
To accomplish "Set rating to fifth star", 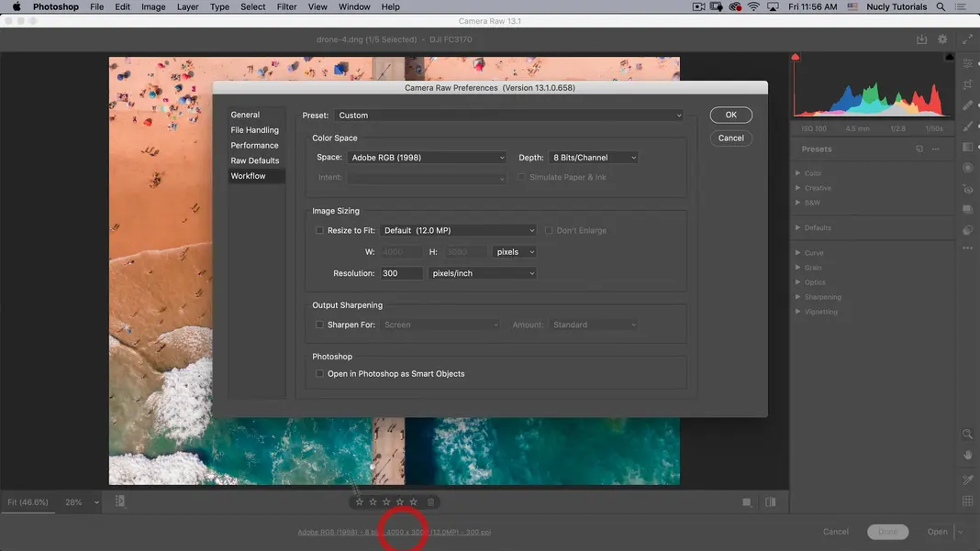I will (413, 501).
